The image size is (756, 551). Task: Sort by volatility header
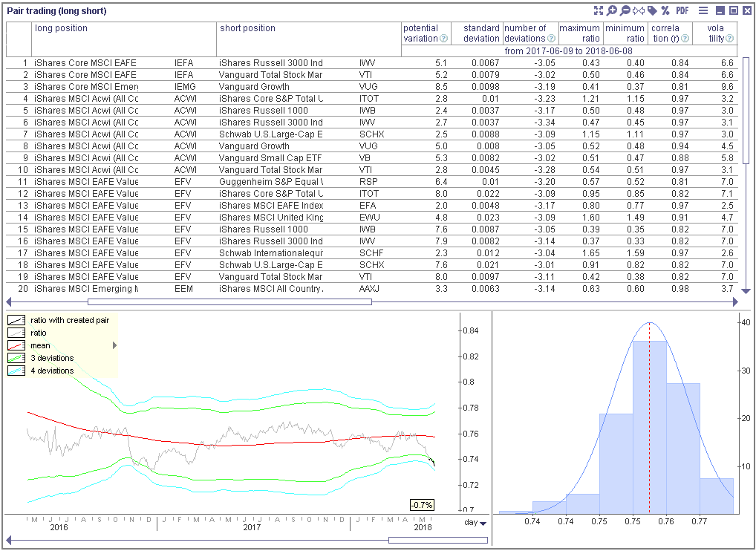click(716, 33)
